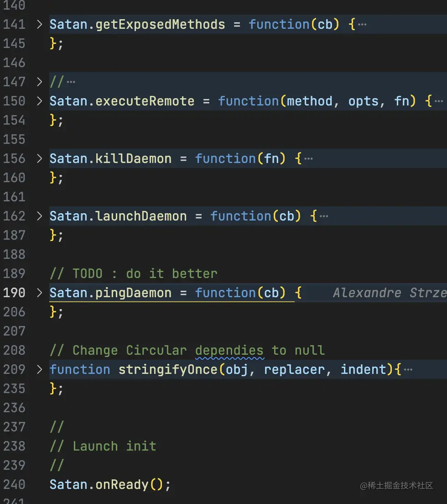The height and width of the screenshot is (504, 447).
Task: Click the 'launchDaemon' identifier
Action: (x=141, y=216)
